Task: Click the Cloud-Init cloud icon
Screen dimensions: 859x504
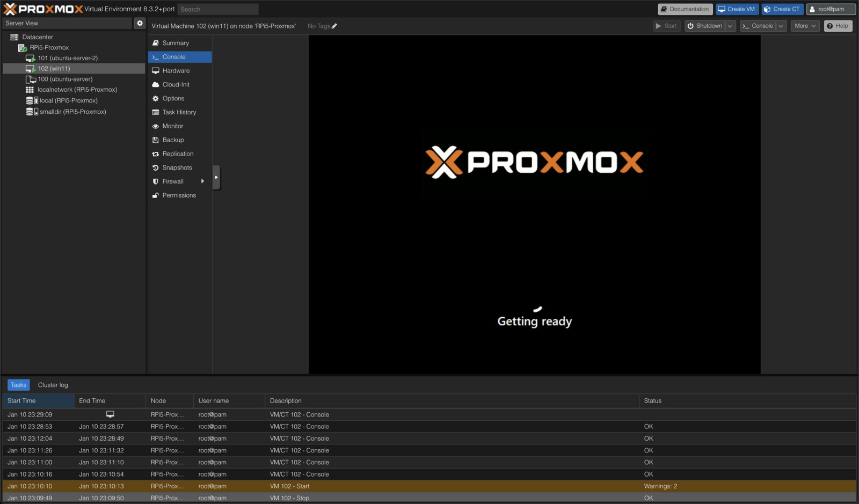Action: pyautogui.click(x=156, y=85)
